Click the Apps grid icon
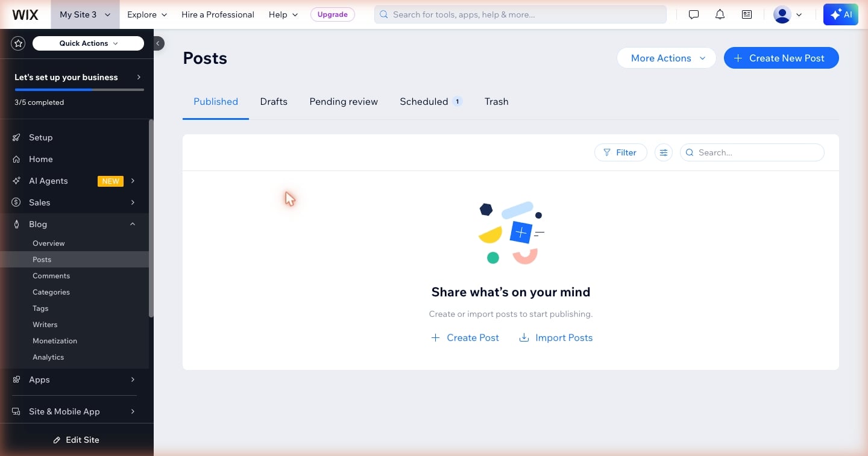Screen dimensions: 868x456 [x=17, y=379]
